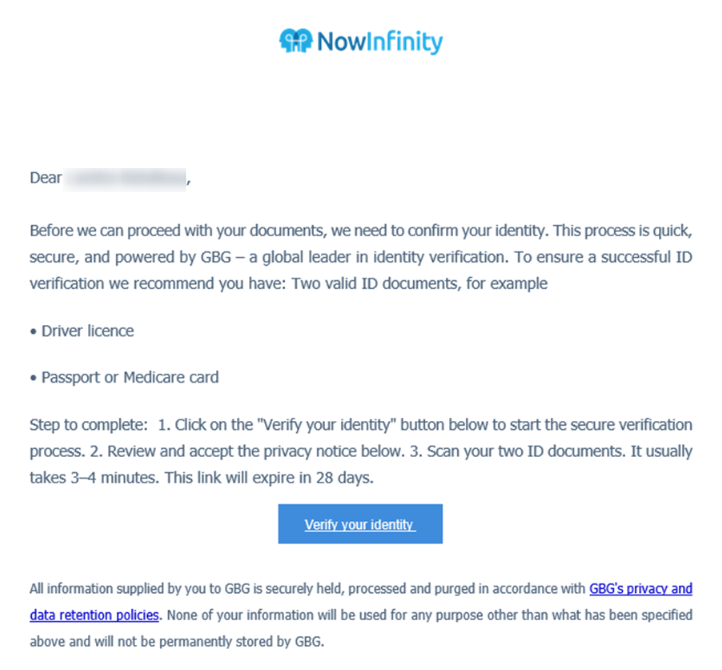Screen dimensions: 722x670
Task: Click the "All information supplied by you" text
Action: [x=116, y=589]
